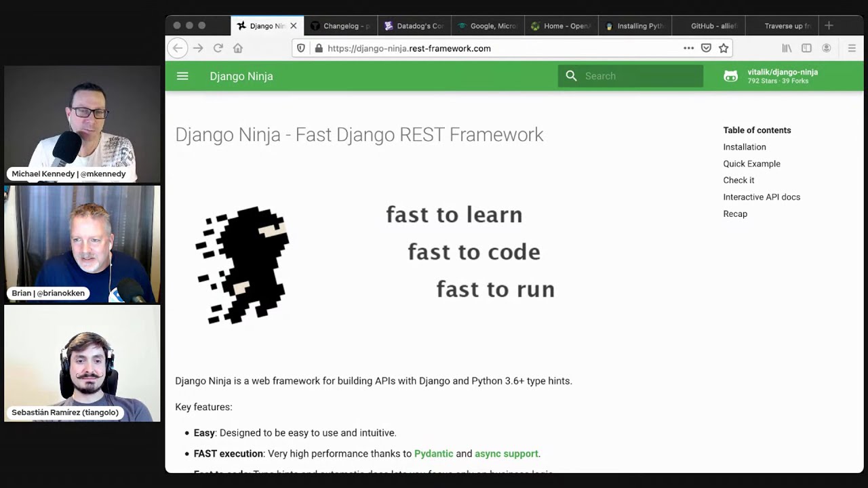The image size is (868, 488).
Task: Click the 'fast to learn' banner text
Action: [454, 215]
